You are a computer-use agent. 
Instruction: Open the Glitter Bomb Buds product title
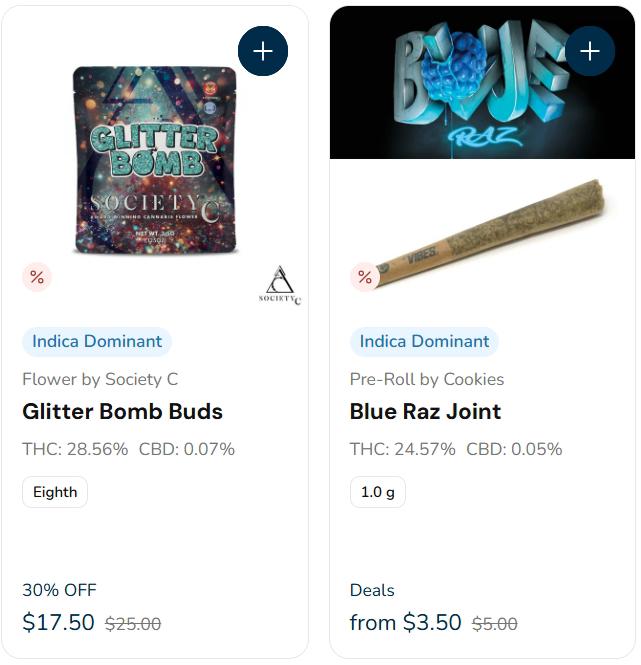(x=123, y=411)
